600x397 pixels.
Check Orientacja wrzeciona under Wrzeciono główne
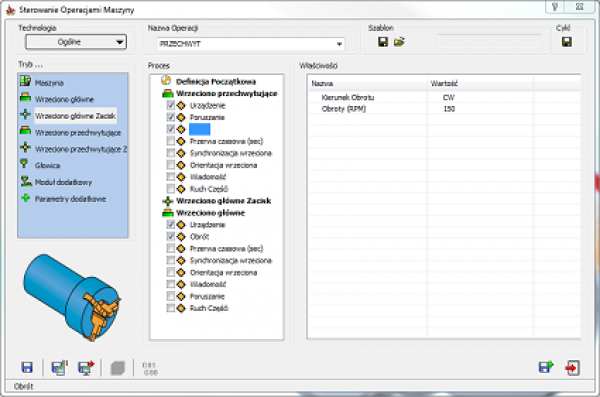[x=171, y=272]
